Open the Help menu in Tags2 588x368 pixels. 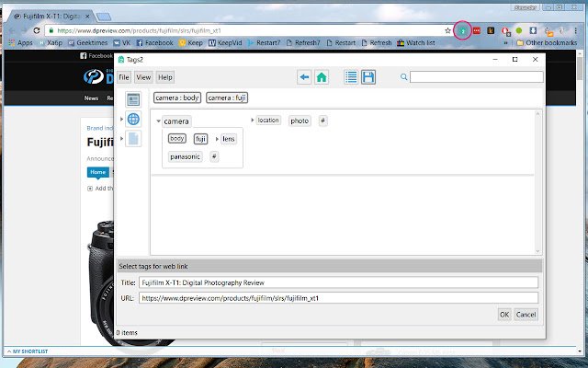(165, 77)
